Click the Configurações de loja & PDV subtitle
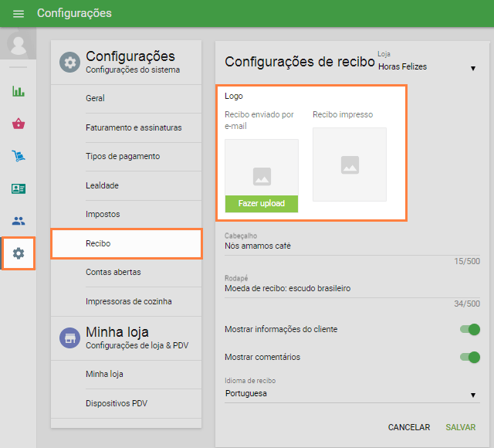 click(137, 345)
